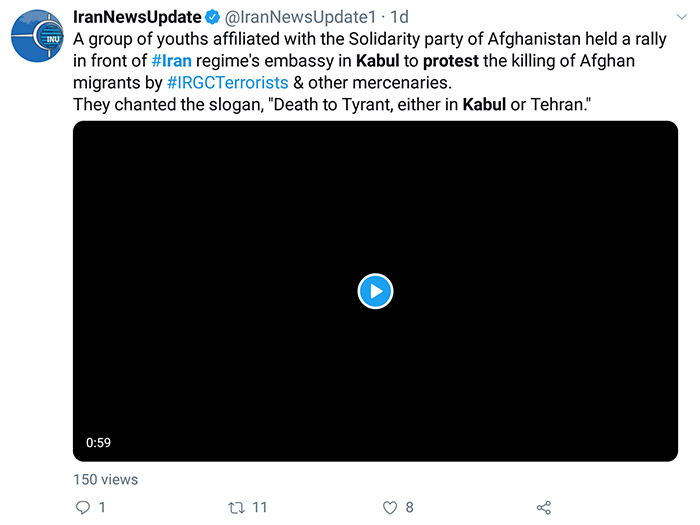Click the retweet count 11
The width and height of the screenshot is (700, 525).
click(x=260, y=507)
